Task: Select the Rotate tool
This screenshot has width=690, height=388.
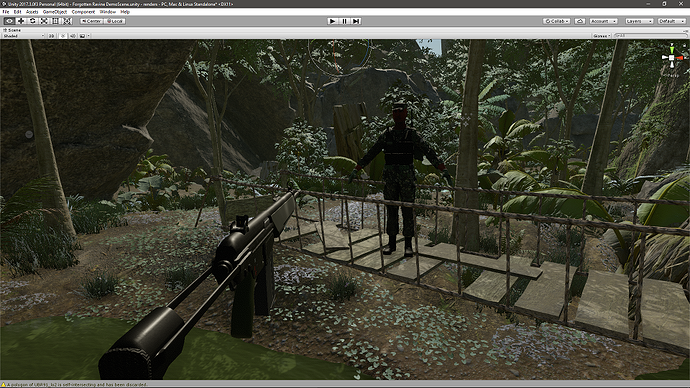Action: [x=32, y=21]
